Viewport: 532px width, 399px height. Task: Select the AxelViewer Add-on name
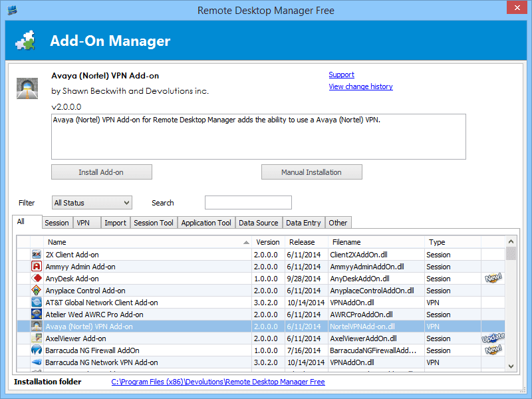(x=76, y=338)
